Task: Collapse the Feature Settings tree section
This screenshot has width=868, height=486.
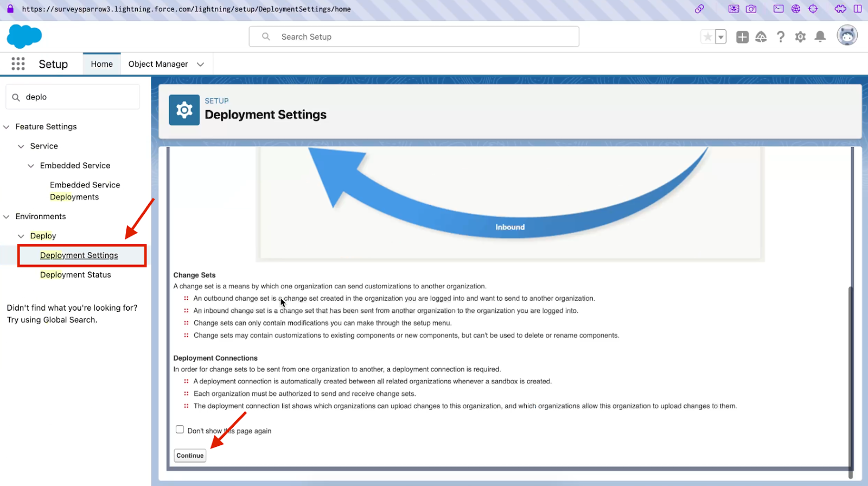Action: point(7,127)
